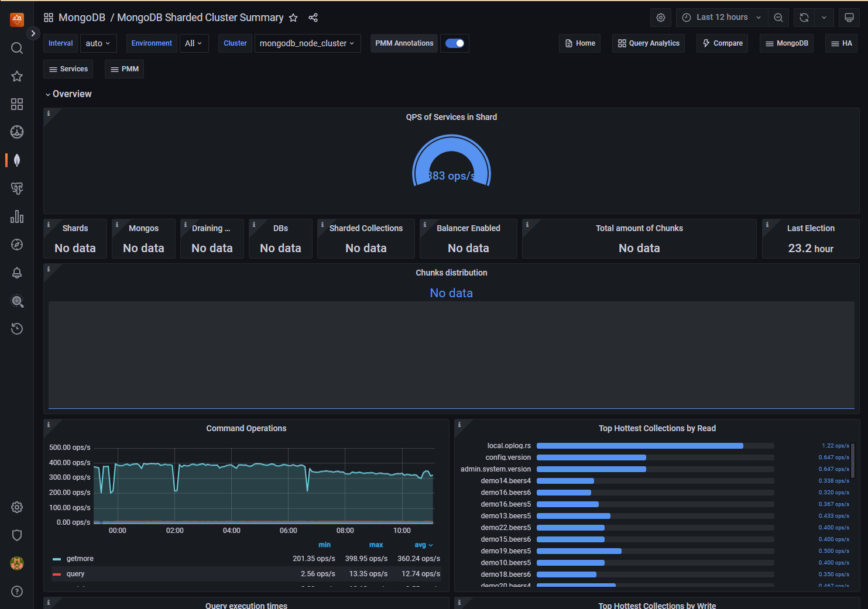Open the Environment All dropdown
The width and height of the screenshot is (868, 609).
coord(194,43)
